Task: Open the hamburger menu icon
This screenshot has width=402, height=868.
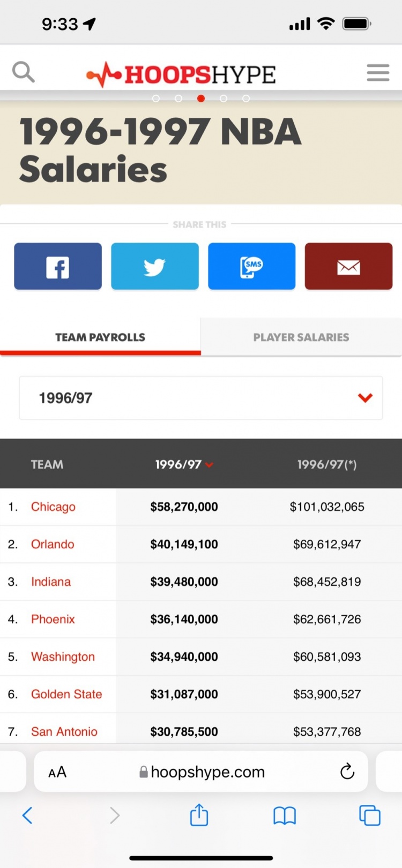Action: (378, 72)
